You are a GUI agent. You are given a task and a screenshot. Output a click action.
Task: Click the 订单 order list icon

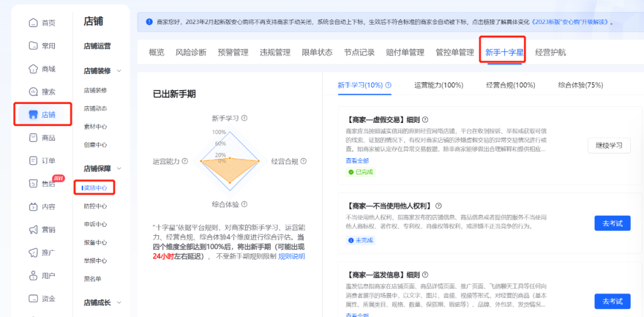[33, 161]
